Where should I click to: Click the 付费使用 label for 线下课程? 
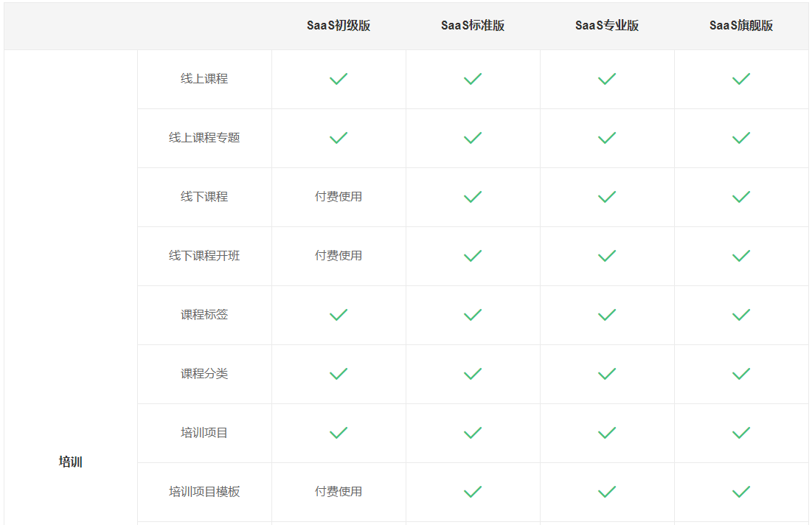coord(339,197)
